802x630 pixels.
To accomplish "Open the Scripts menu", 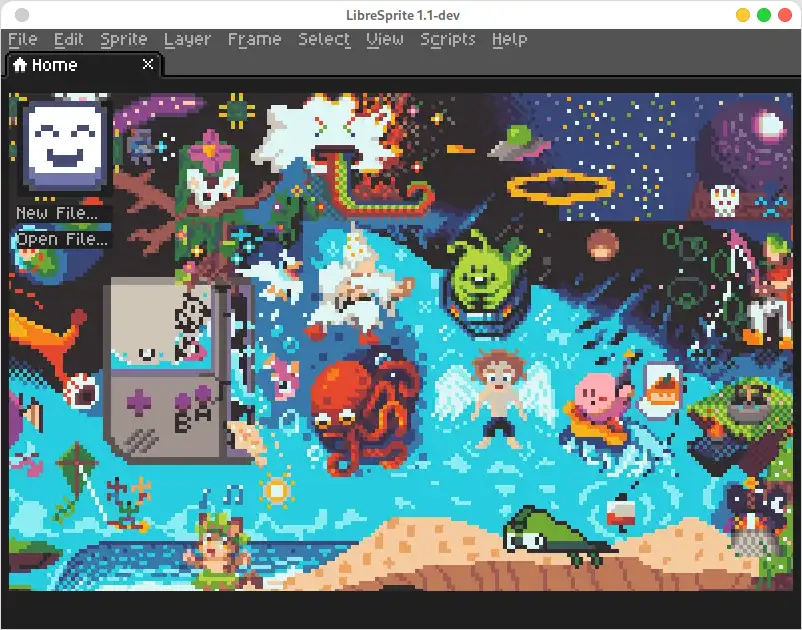I will tap(448, 39).
